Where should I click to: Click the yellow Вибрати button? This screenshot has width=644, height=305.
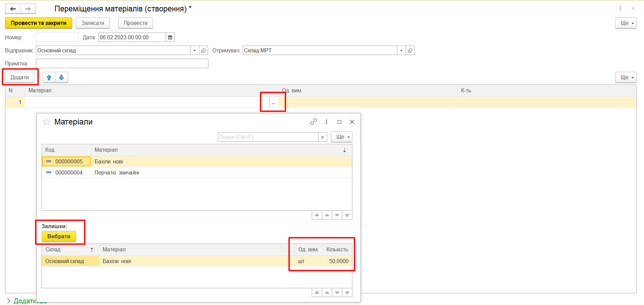(x=59, y=237)
